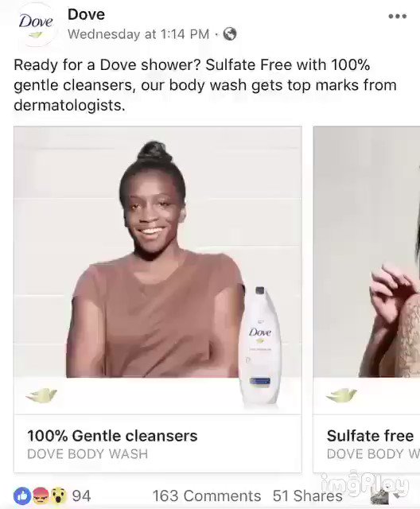Click the post text about Dove shower
Viewport: 420px width, 509px height.
[205, 85]
